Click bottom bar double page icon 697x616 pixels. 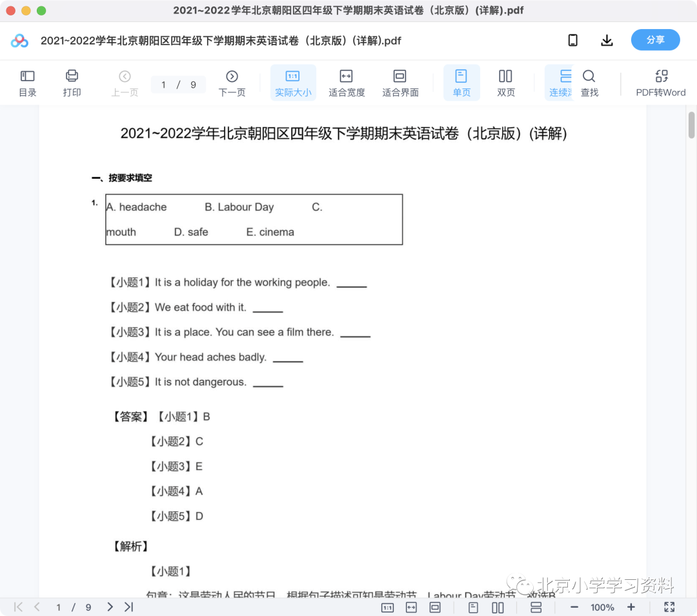click(498, 607)
